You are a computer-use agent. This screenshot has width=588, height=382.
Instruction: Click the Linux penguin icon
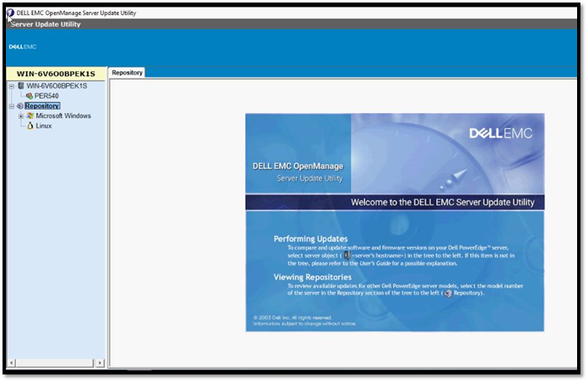[30, 126]
